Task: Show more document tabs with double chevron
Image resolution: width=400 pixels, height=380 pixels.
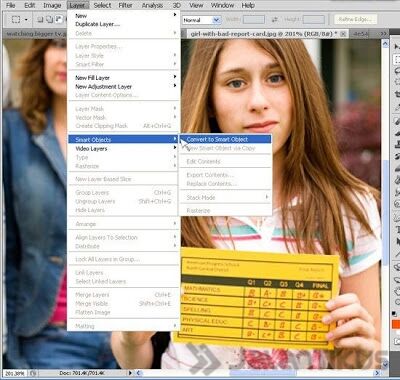Action: [383, 34]
